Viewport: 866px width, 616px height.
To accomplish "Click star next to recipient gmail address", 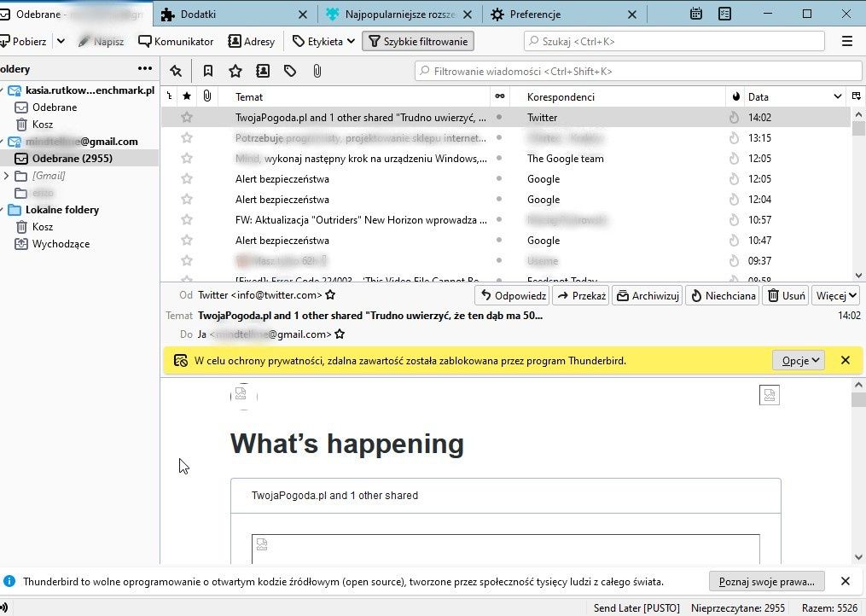I will [x=340, y=334].
